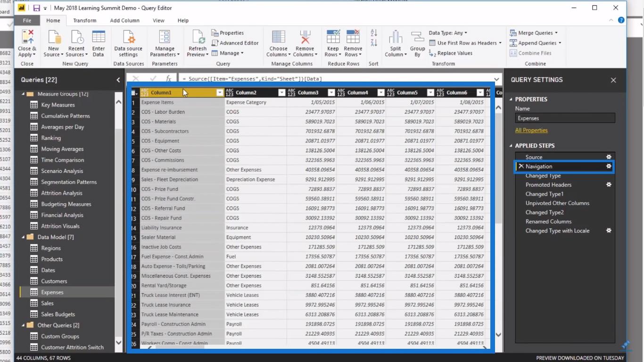
Task: Sort descending using the Z-A icon
Action: [x=374, y=43]
